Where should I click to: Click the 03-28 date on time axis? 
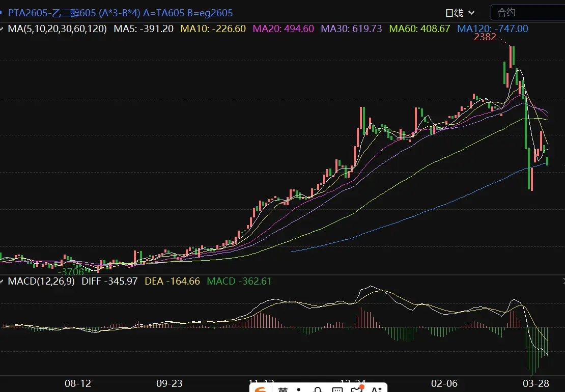[537, 383]
